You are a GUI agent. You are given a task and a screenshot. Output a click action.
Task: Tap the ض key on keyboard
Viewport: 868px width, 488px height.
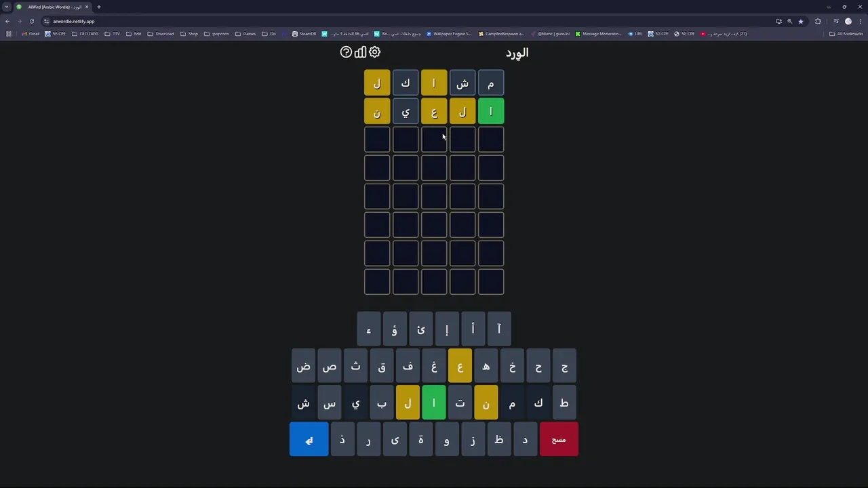pyautogui.click(x=303, y=366)
